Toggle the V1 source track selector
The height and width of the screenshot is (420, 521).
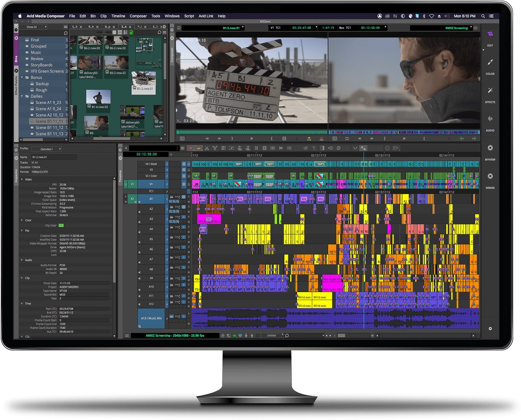click(x=132, y=184)
